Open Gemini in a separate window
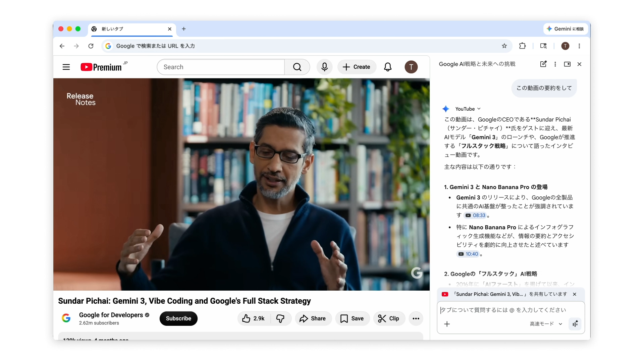The width and height of the screenshot is (644, 362). 567,64
